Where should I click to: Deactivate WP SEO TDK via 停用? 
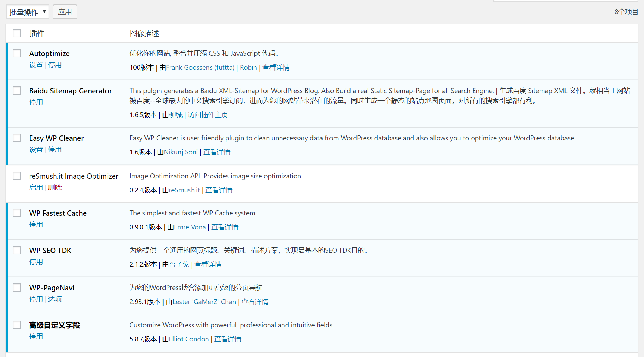tap(36, 262)
